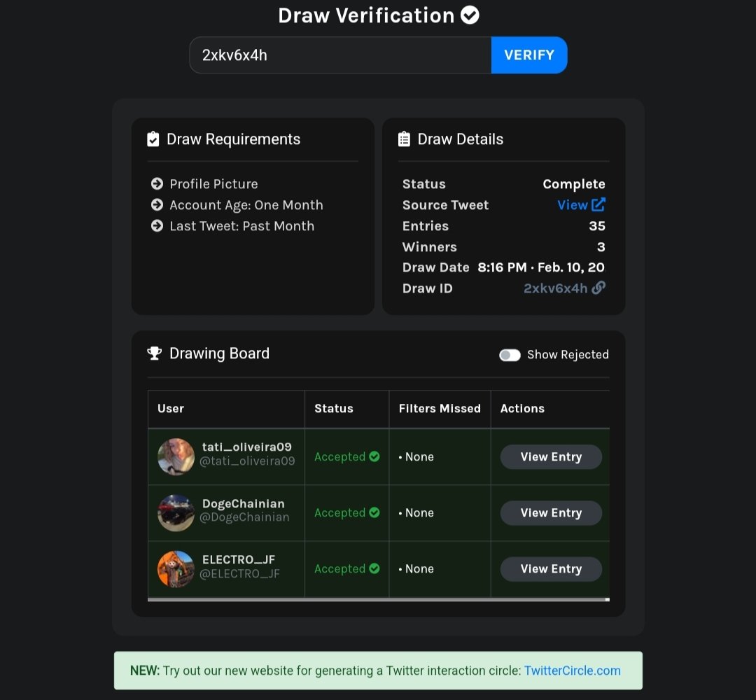Click the Draw Date value

pyautogui.click(x=541, y=267)
